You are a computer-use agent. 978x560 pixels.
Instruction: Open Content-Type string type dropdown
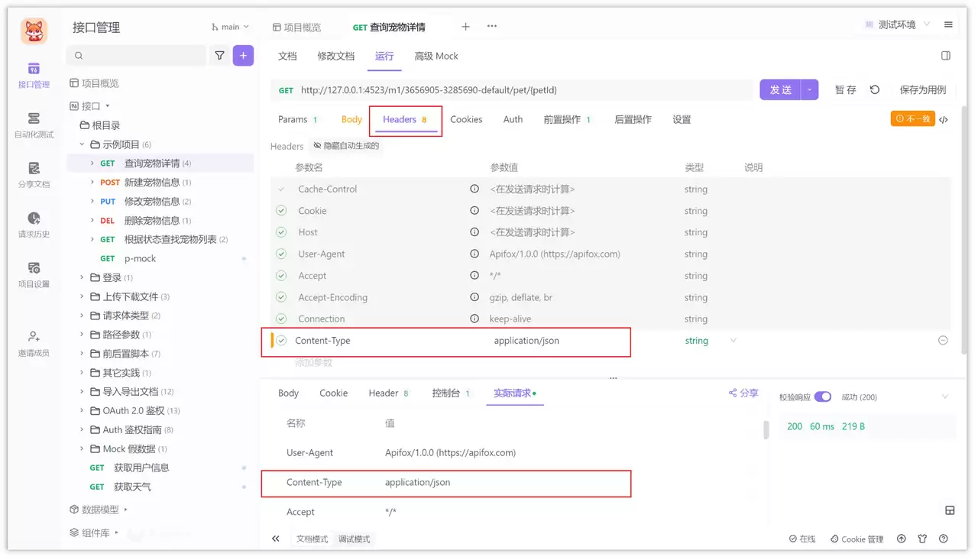coord(733,341)
